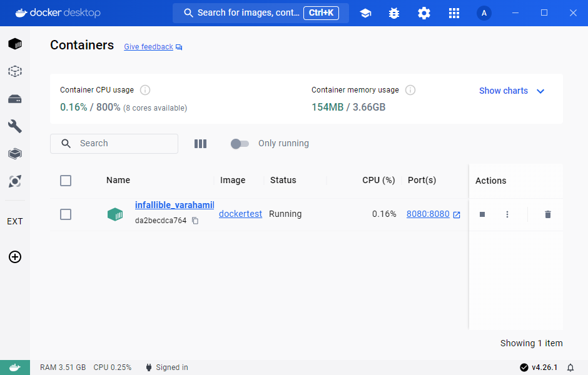Click RAM 3.51 GB in status bar

[63, 367]
